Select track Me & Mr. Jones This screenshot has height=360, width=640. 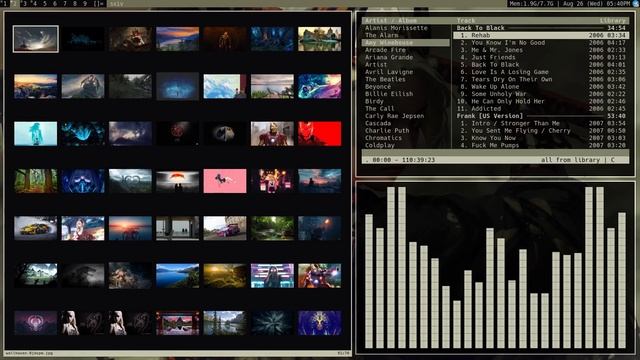(541, 50)
